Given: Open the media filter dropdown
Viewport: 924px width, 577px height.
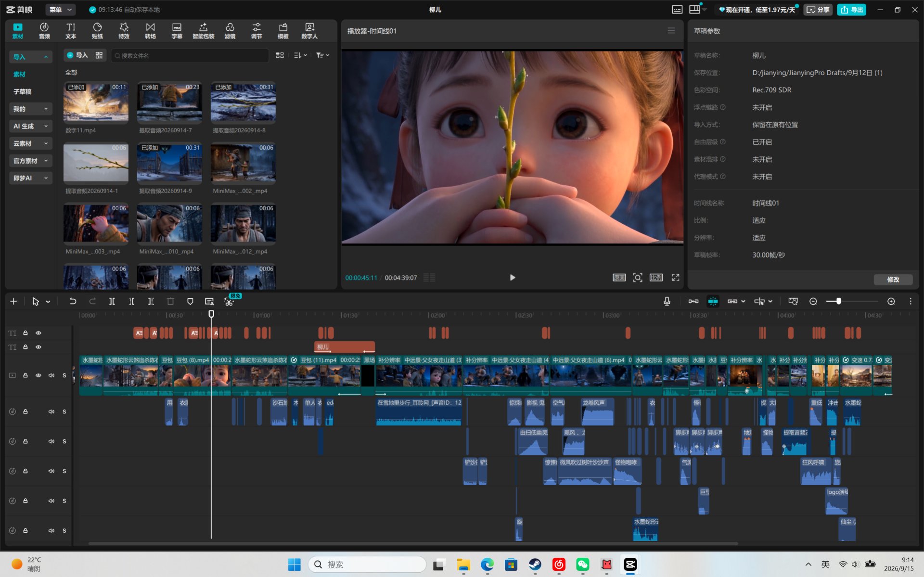Looking at the screenshot, I should click(322, 55).
